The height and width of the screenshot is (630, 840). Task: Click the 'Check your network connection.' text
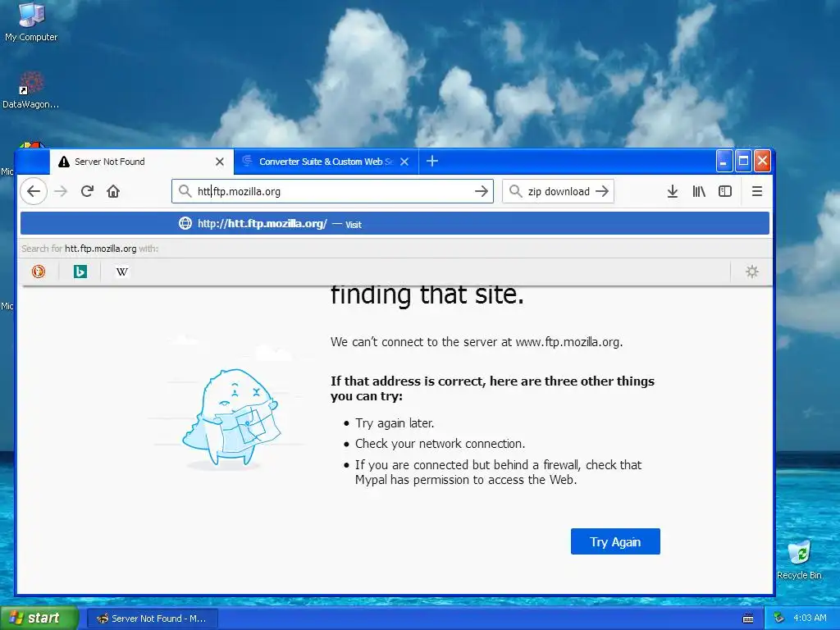click(x=440, y=444)
